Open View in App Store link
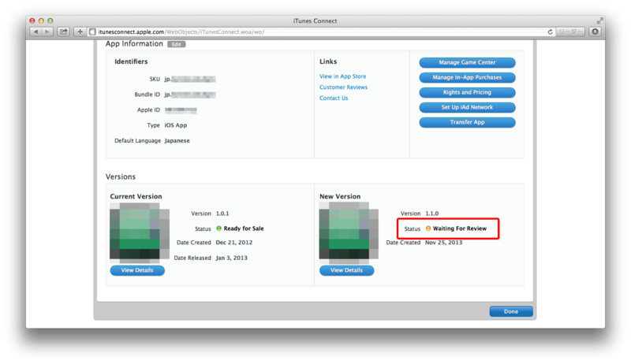 click(343, 76)
